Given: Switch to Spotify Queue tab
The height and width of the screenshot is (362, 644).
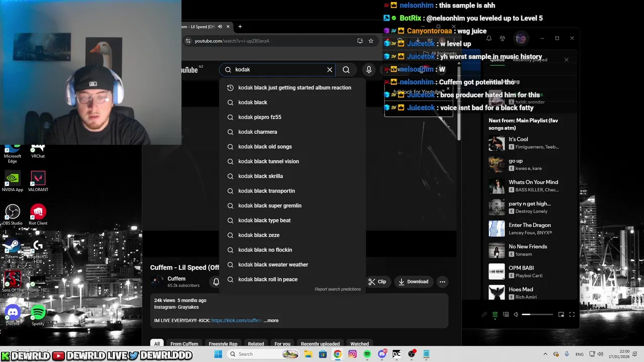Looking at the screenshot, I should (497, 60).
